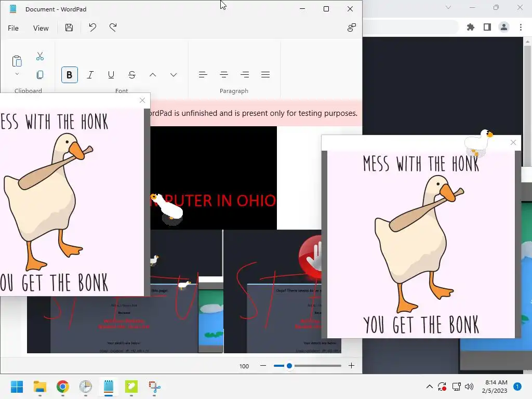The width and height of the screenshot is (532, 399).
Task: Click the desktop goose on the right popup's title bar
Action: click(478, 143)
